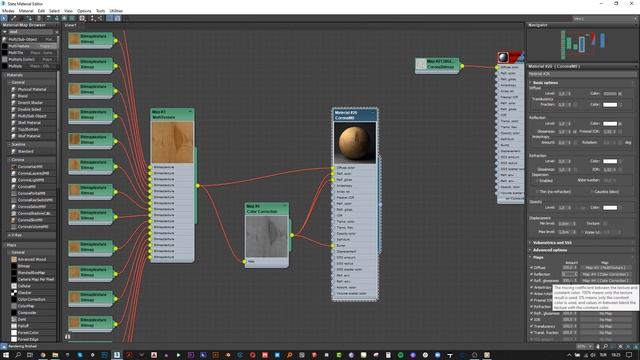Open the Reflection color swatch

610,123
